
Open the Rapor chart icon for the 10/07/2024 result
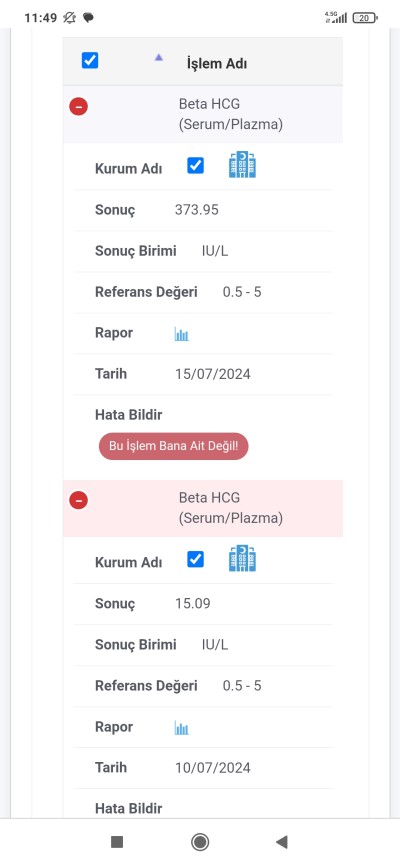pos(182,728)
